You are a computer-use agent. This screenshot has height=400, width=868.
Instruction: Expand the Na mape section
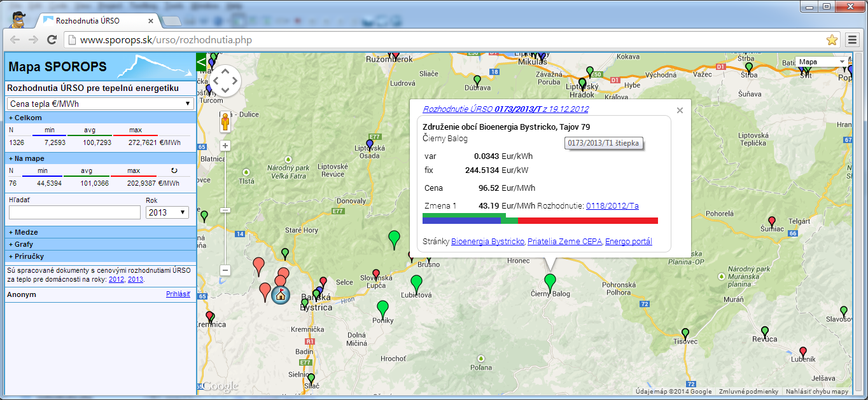(x=101, y=158)
